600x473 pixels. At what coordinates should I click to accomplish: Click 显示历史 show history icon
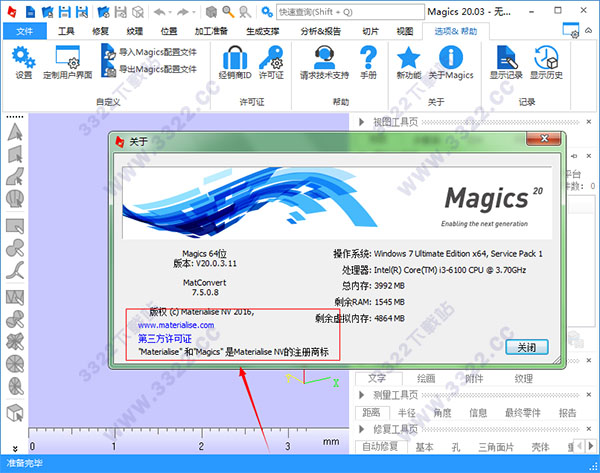coord(546,57)
